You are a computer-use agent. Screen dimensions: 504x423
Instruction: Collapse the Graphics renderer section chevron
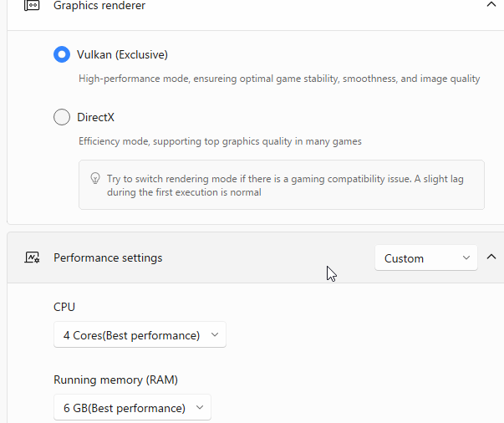[x=491, y=5]
